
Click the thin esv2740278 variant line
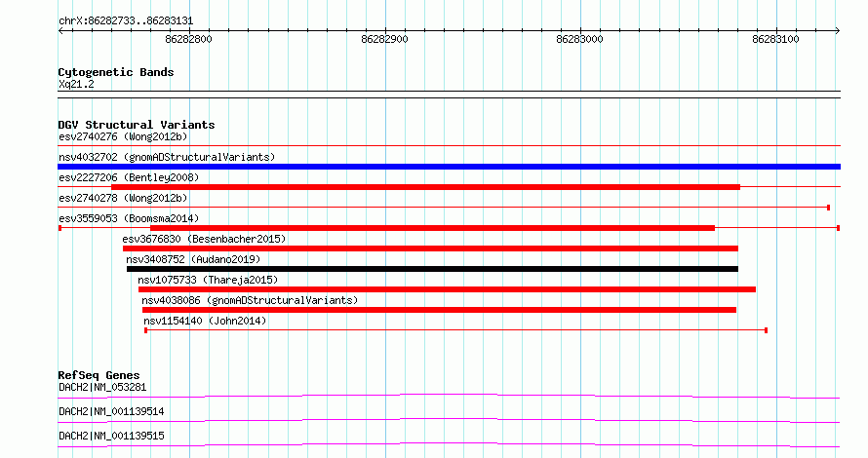444,208
